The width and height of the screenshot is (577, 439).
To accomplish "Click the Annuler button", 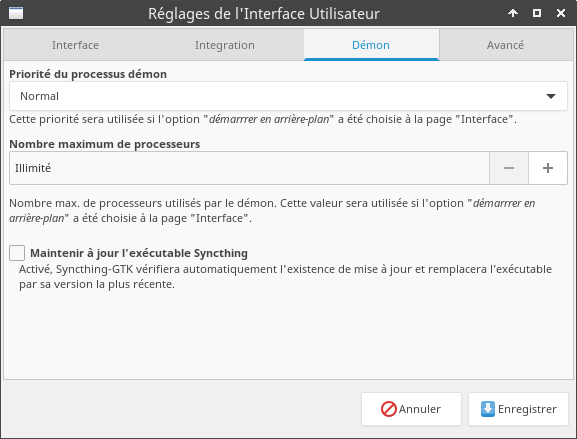I will pyautogui.click(x=411, y=409).
